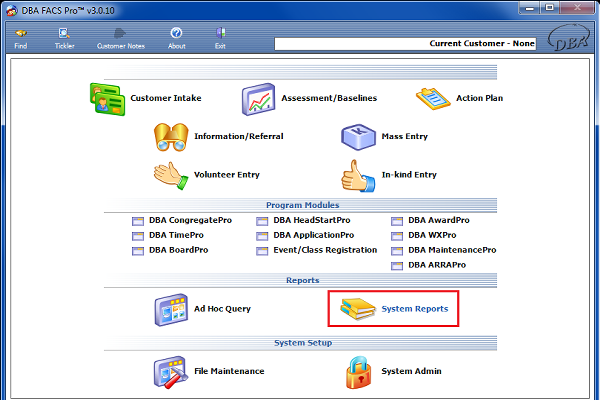Screen dimensions: 600x400
Task: Open the Action Plan clipboard icon
Action: pyautogui.click(x=431, y=99)
